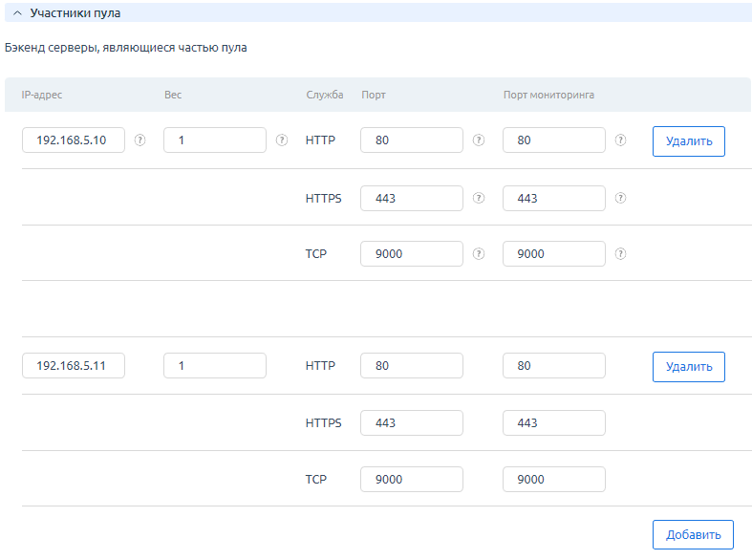This screenshot has width=752, height=560.
Task: Focus the 192.168.5.10 IP address field
Action: 74,140
